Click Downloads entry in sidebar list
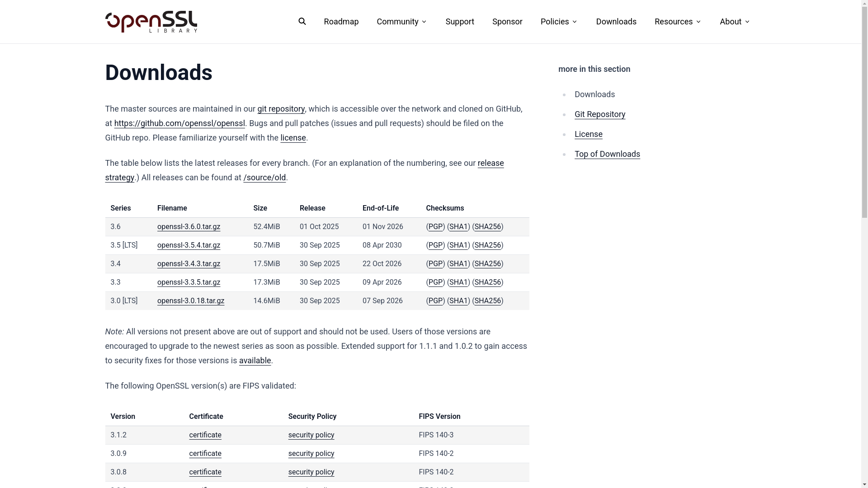The width and height of the screenshot is (868, 488). tap(594, 94)
